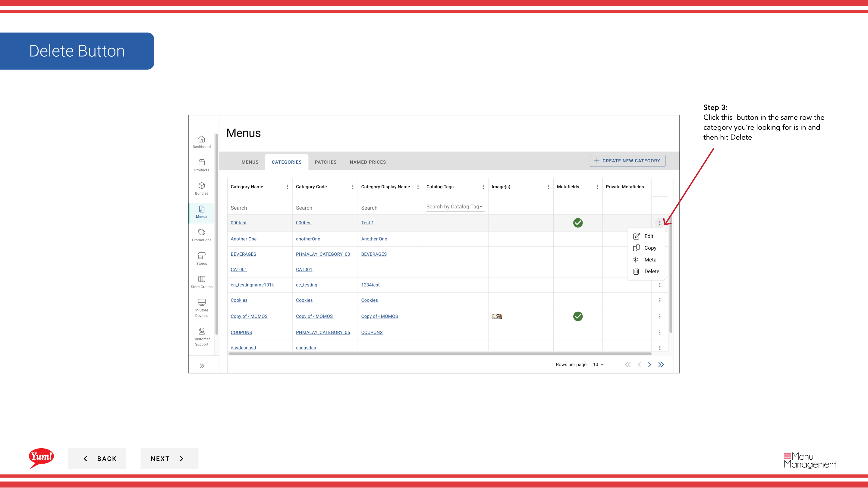868x488 pixels.
Task: Open the Bundles sidebar section
Action: point(202,189)
